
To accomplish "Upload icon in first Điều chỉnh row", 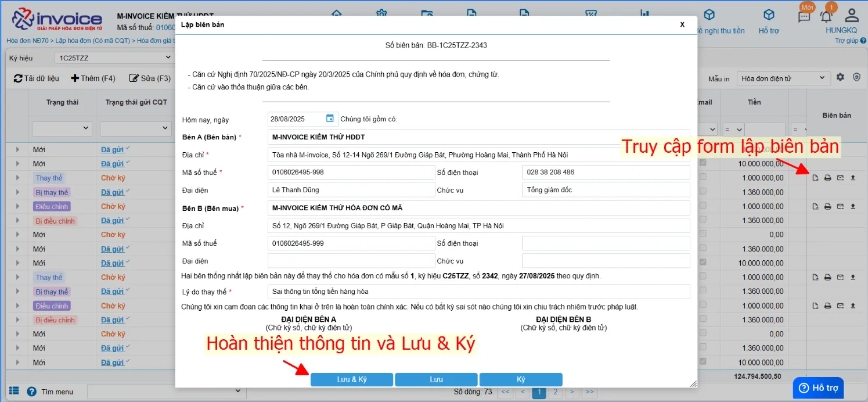I will click(853, 206).
